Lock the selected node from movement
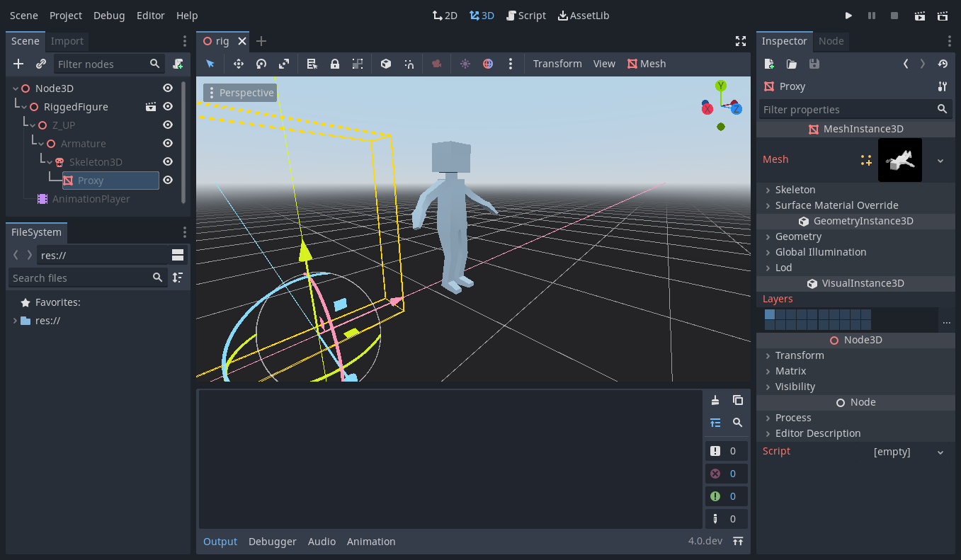The width and height of the screenshot is (961, 560). [x=334, y=64]
